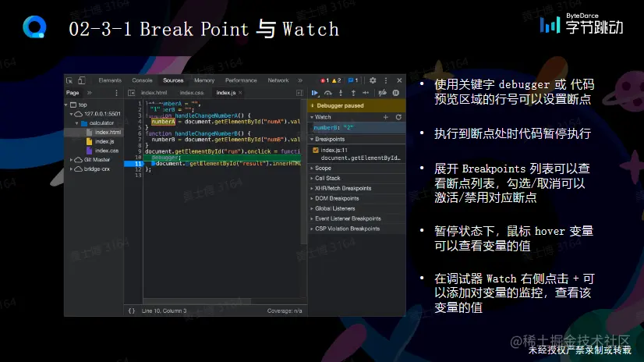Switch to the Memory panel
Viewport: 644px width, 362px height.
204,80
